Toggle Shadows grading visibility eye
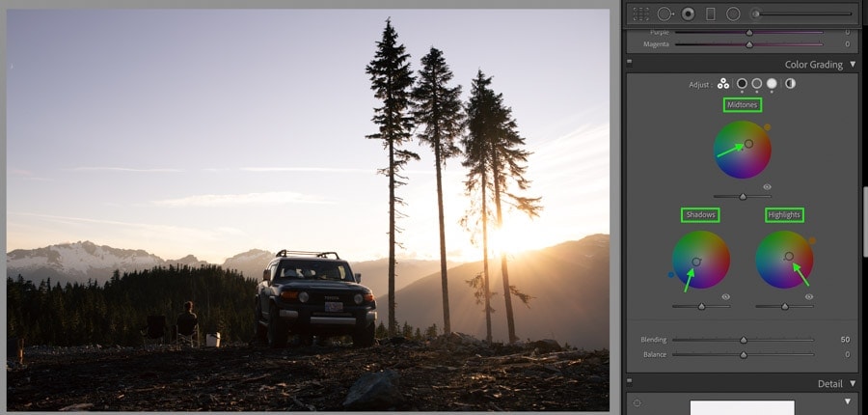The image size is (868, 415). (725, 297)
